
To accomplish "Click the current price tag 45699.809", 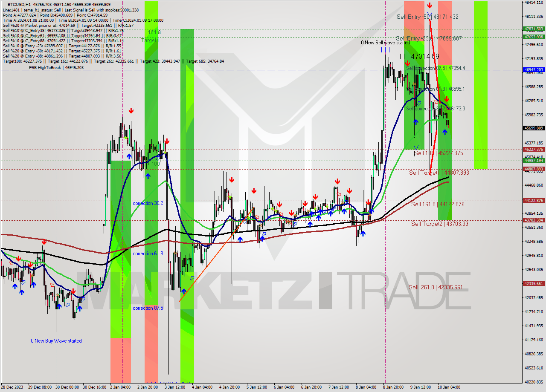I will (x=534, y=128).
